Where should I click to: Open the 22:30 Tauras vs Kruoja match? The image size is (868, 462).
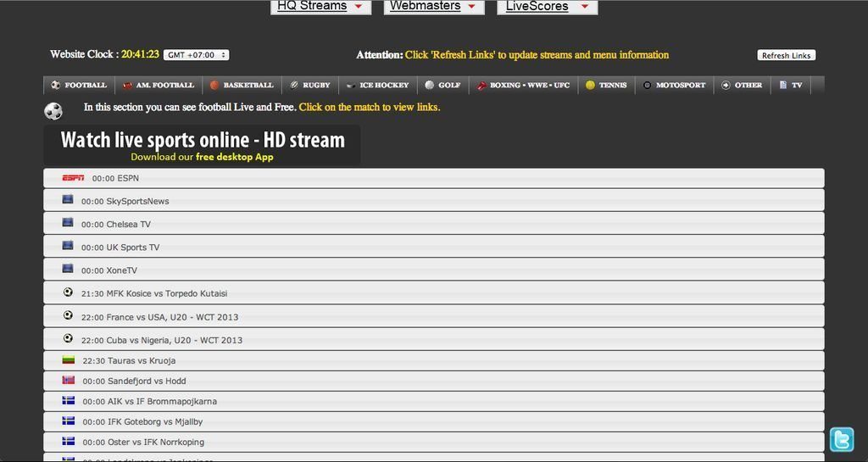click(x=434, y=361)
